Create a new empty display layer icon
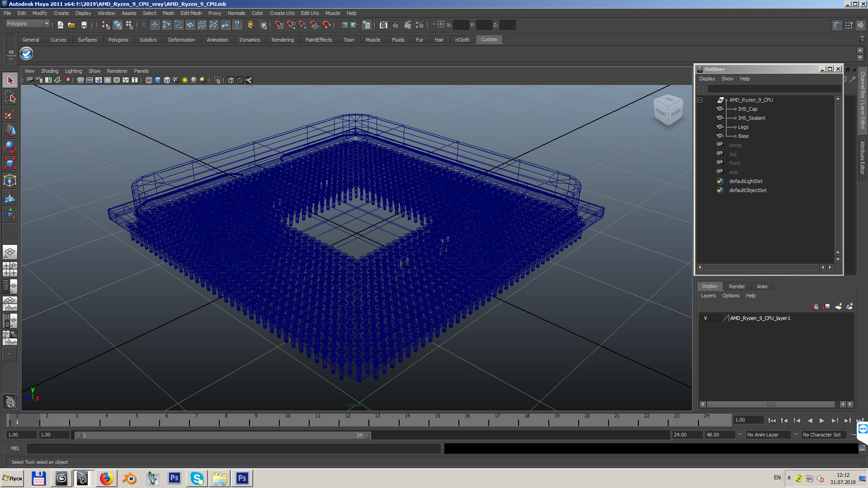 tap(838, 306)
